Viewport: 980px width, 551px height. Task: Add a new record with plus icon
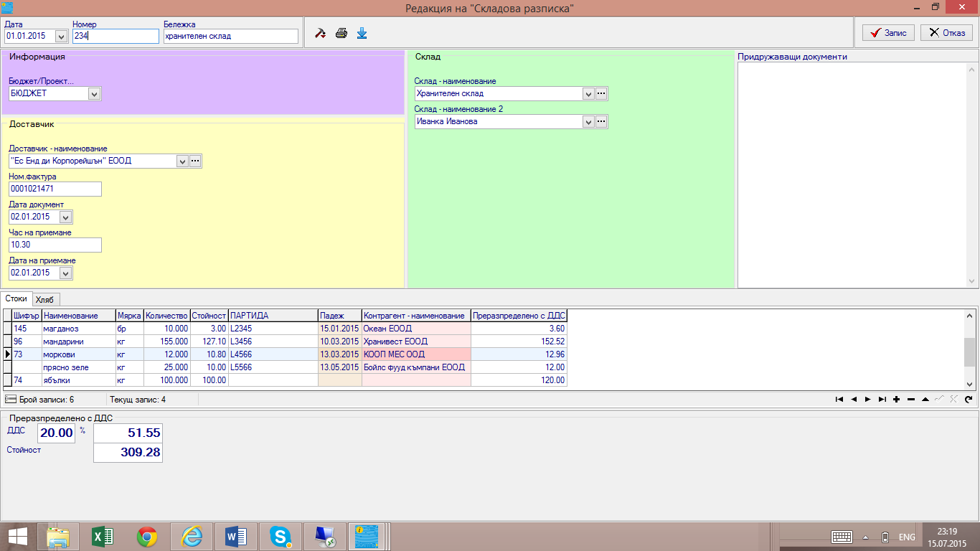coord(897,399)
